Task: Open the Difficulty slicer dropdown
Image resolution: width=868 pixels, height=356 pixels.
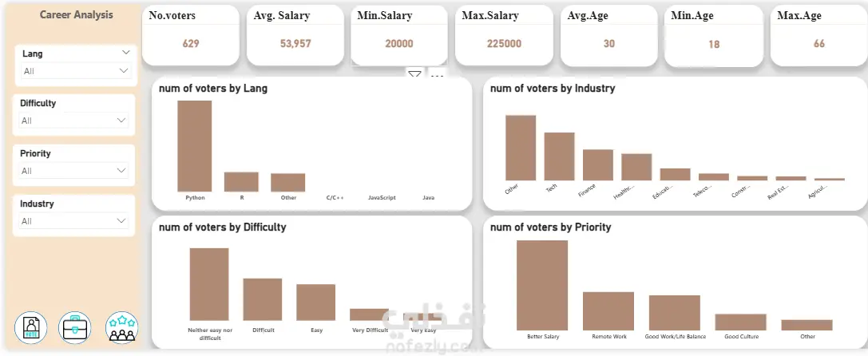Action: tap(73, 121)
